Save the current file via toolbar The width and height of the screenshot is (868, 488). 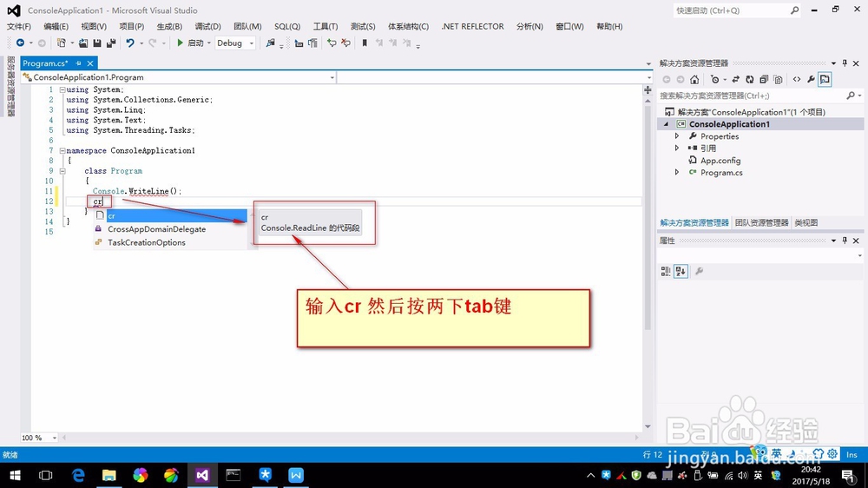97,43
